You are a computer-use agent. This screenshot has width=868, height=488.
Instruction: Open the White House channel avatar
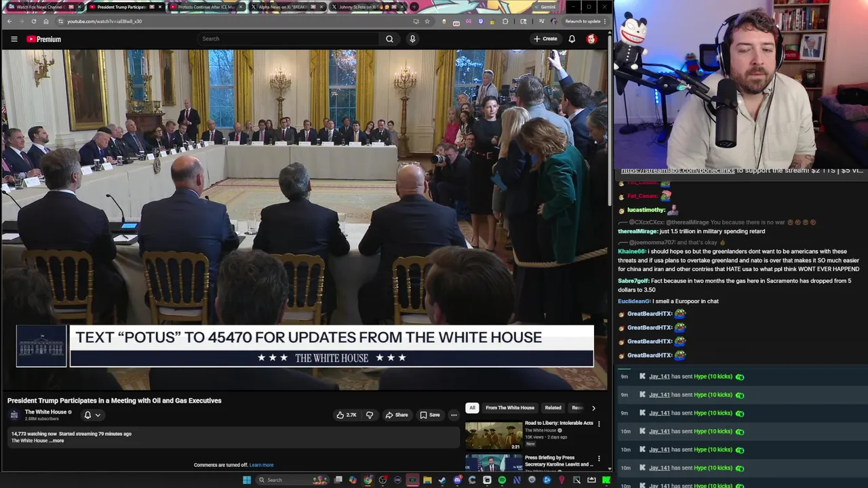[14, 414]
